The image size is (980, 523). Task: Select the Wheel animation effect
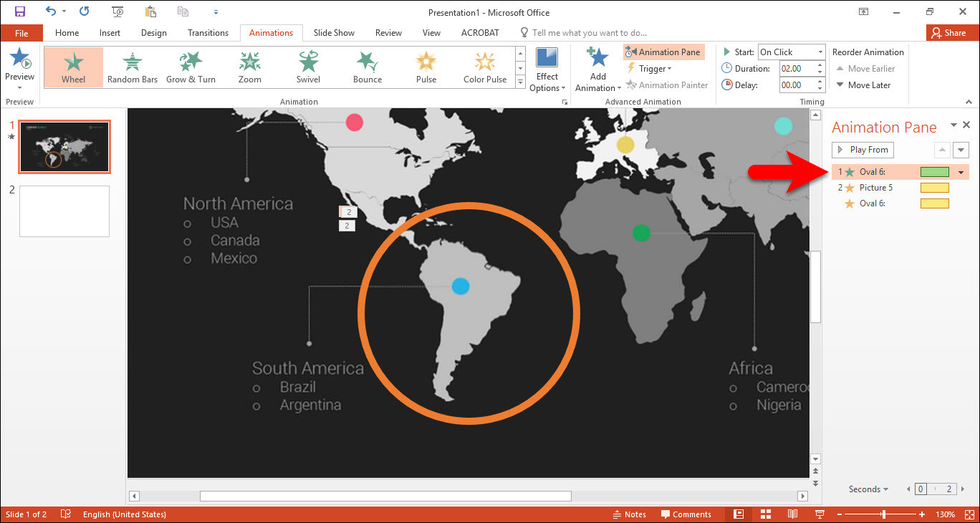coord(73,67)
